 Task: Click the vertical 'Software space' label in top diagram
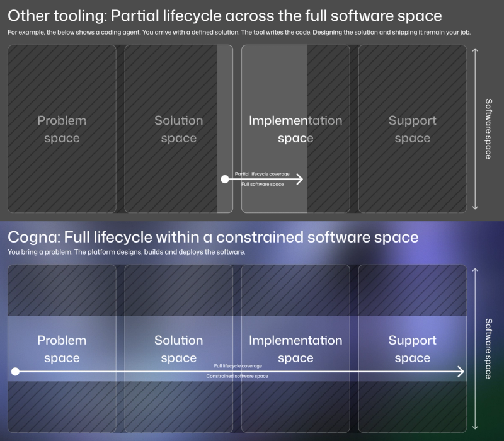coord(488,129)
